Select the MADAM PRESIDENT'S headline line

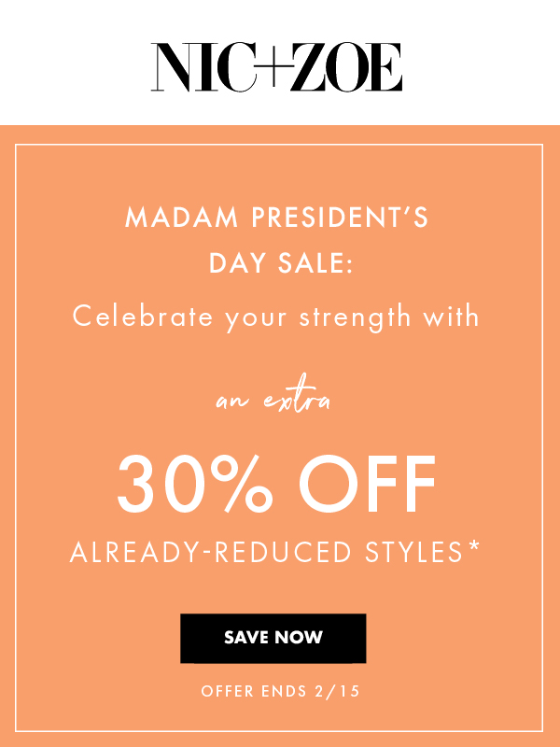click(276, 219)
